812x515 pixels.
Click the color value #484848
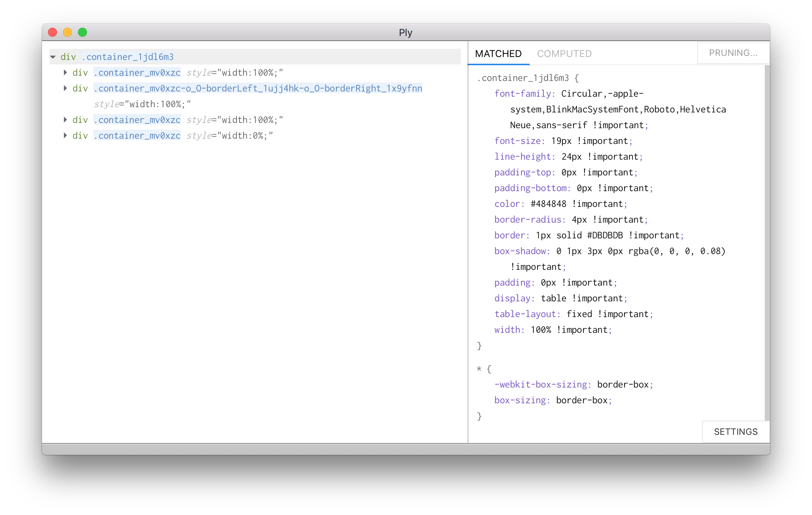coord(548,204)
